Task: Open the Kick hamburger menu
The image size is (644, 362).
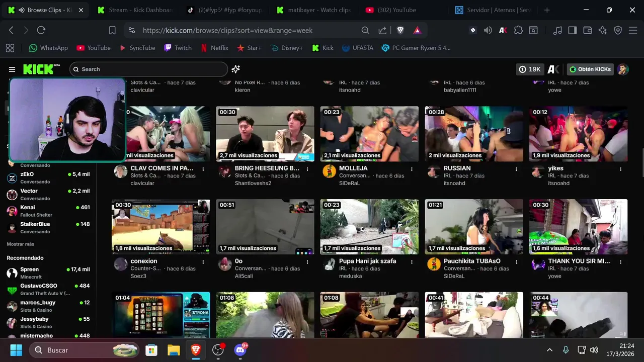Action: pos(12,69)
